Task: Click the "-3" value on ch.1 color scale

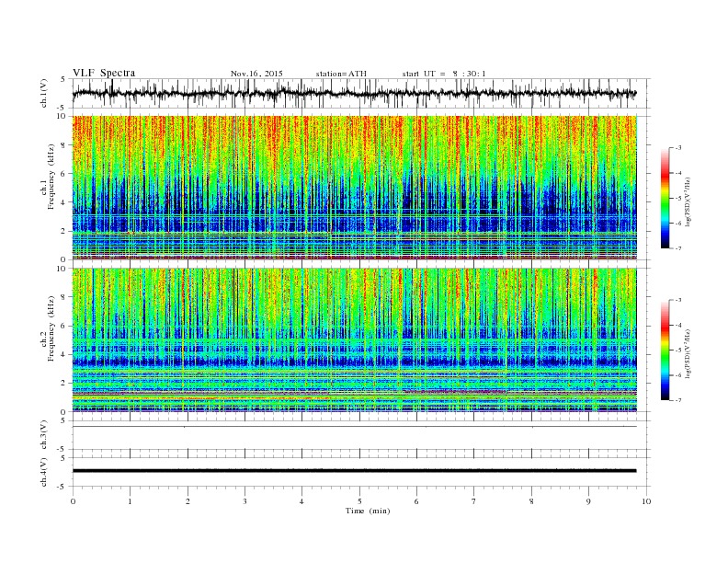Action: coord(677,148)
